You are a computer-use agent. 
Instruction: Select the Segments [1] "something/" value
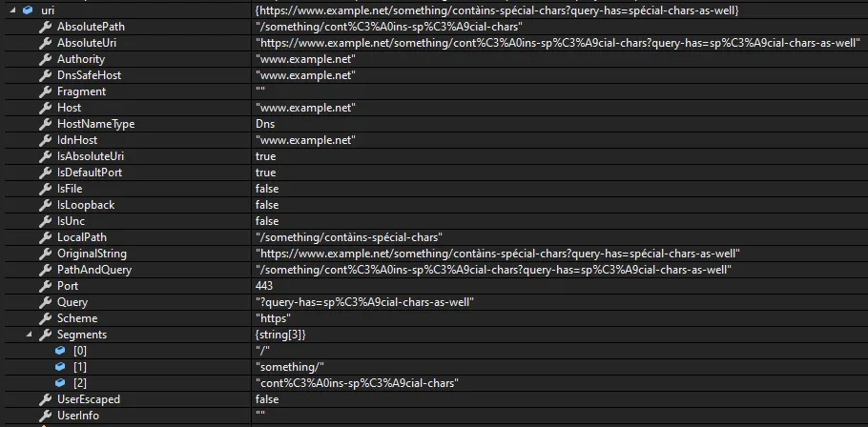tap(290, 367)
